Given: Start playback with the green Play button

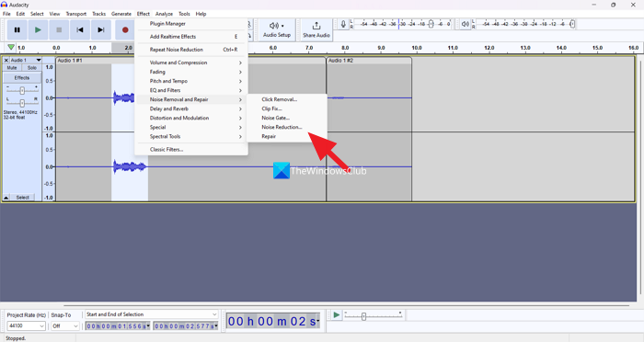Looking at the screenshot, I should 39,30.
